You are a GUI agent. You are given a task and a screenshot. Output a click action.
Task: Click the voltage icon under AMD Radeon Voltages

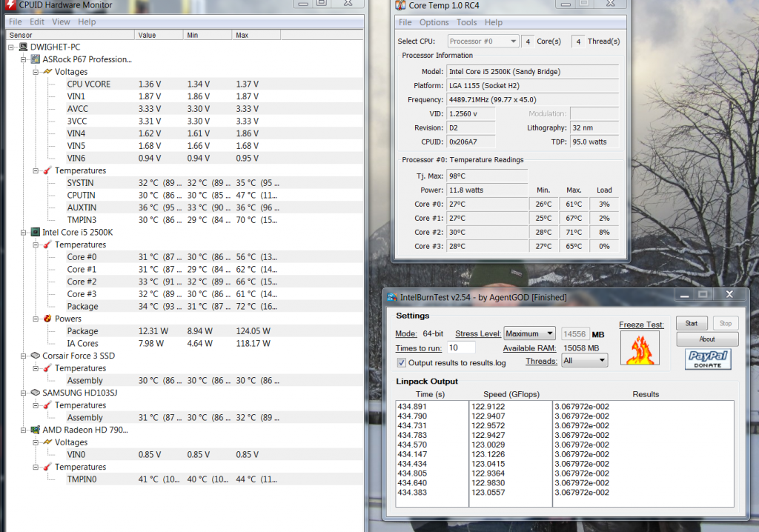[x=47, y=442]
